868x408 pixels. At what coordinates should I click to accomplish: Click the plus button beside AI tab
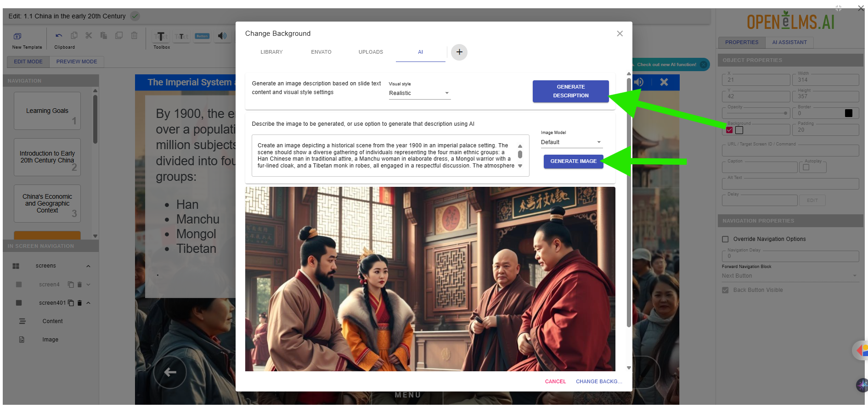tap(459, 52)
